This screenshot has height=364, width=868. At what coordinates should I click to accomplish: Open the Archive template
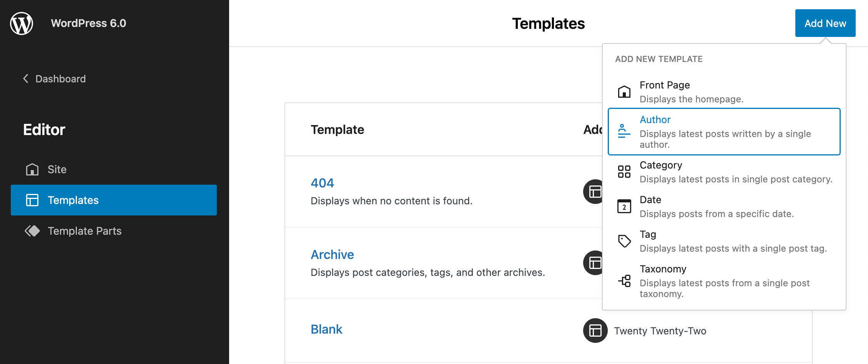pyautogui.click(x=332, y=254)
